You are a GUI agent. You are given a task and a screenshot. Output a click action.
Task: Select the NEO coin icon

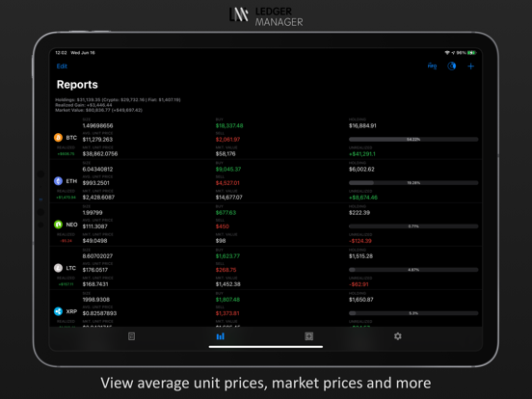(x=59, y=225)
